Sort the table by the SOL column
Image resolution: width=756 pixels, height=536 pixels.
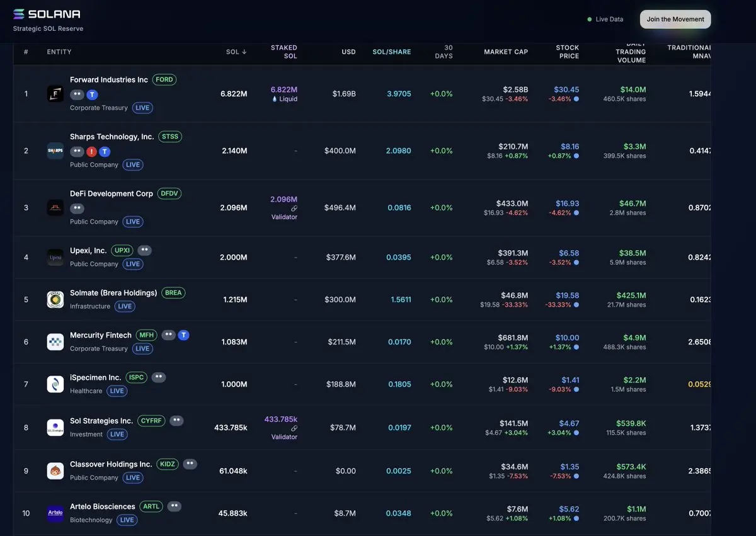(x=236, y=52)
